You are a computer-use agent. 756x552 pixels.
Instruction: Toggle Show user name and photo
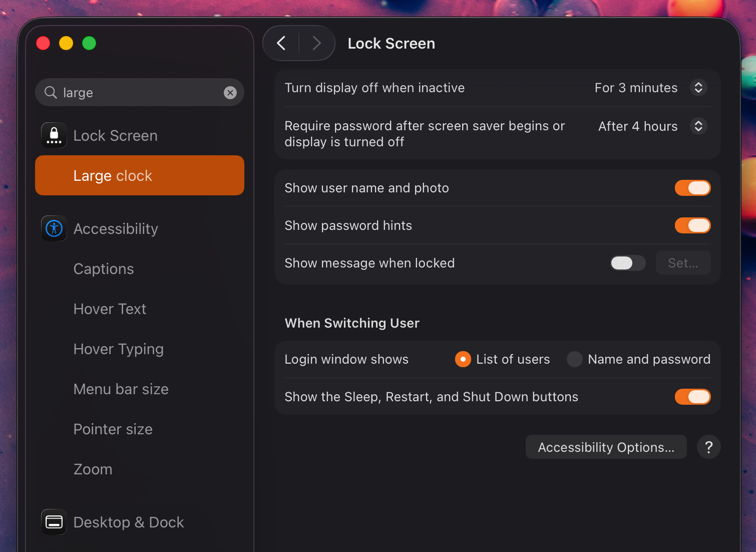click(x=692, y=188)
